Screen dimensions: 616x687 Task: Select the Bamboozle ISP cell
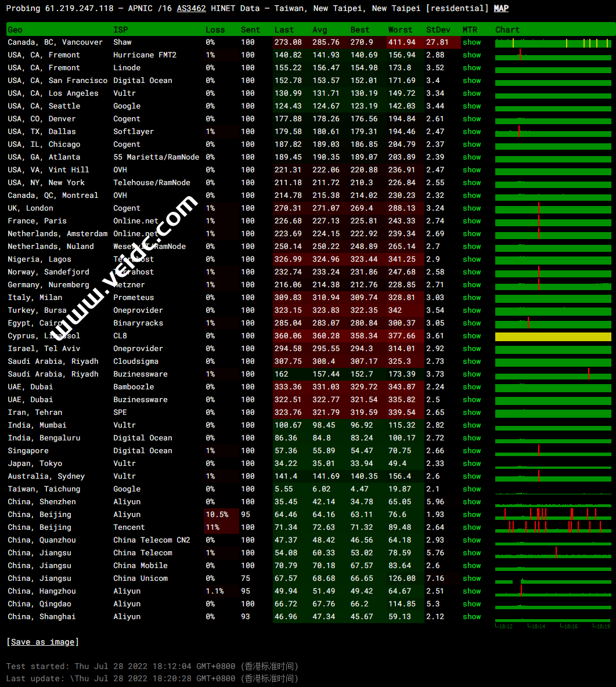[134, 386]
